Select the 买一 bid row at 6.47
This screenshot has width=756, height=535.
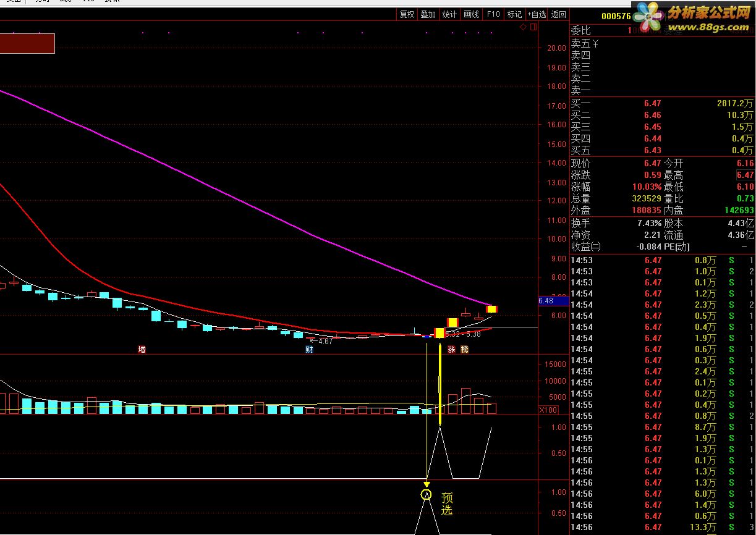tap(662, 103)
